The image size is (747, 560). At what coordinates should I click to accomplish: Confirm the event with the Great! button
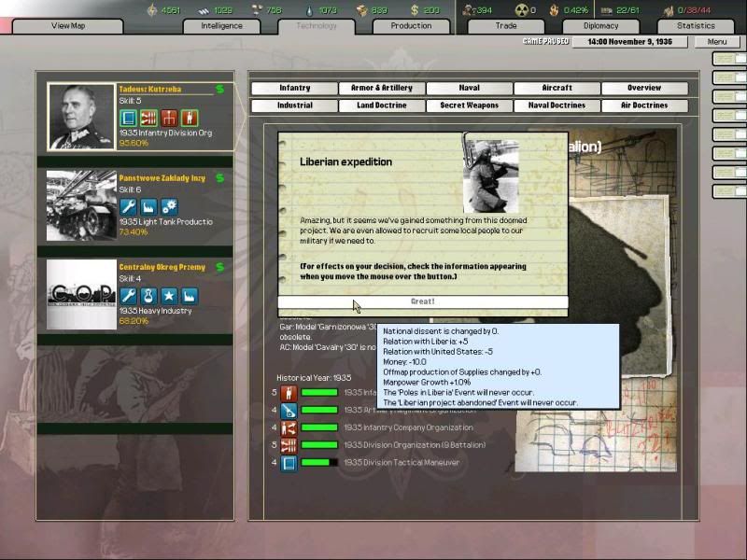pyautogui.click(x=423, y=301)
